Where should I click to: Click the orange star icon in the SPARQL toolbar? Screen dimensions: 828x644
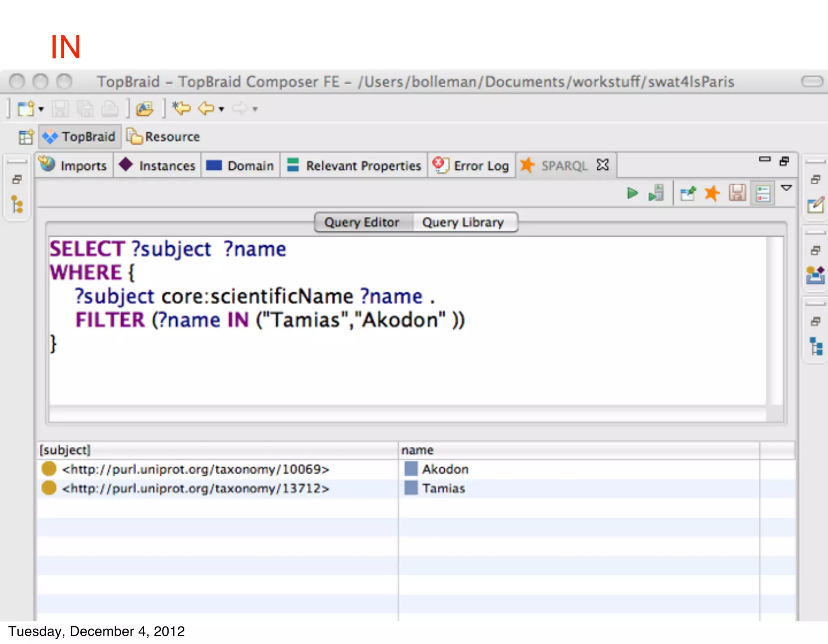(712, 193)
